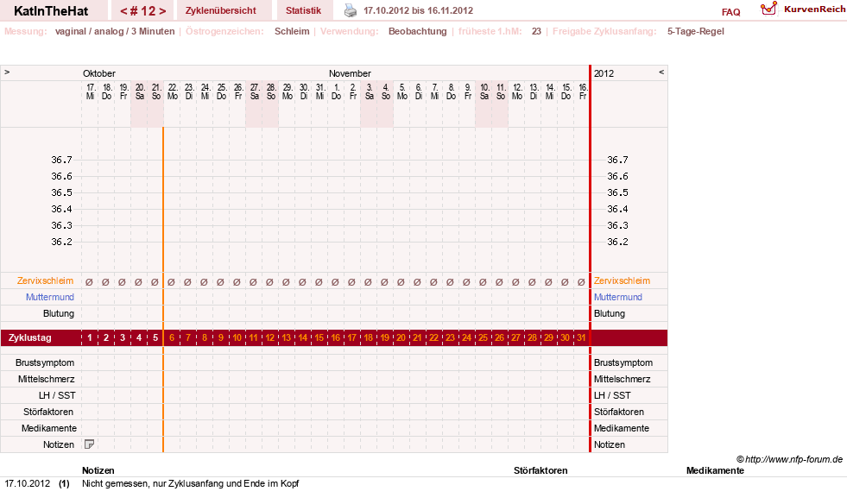Click right Muttermund row label
847x504 pixels.
pos(618,297)
